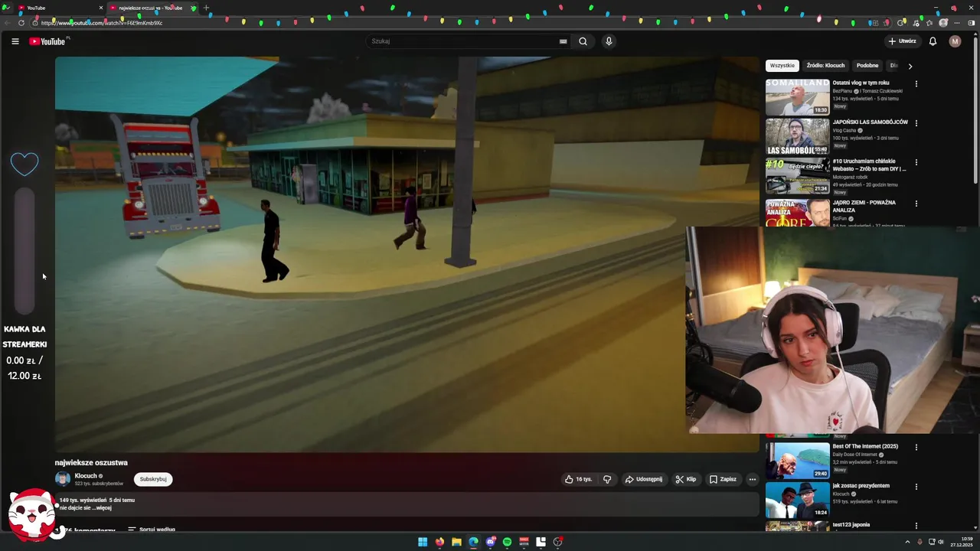Save video with Zapisz button
The height and width of the screenshot is (551, 980).
click(x=723, y=479)
